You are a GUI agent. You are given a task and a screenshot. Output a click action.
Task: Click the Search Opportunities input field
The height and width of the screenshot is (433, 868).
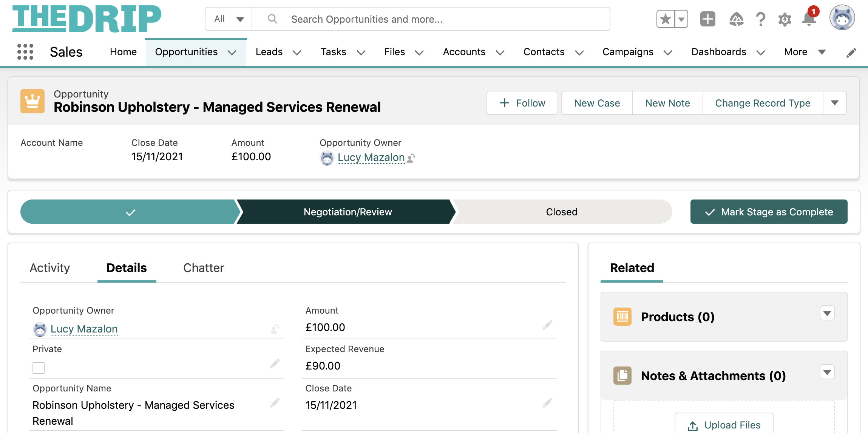click(415, 19)
